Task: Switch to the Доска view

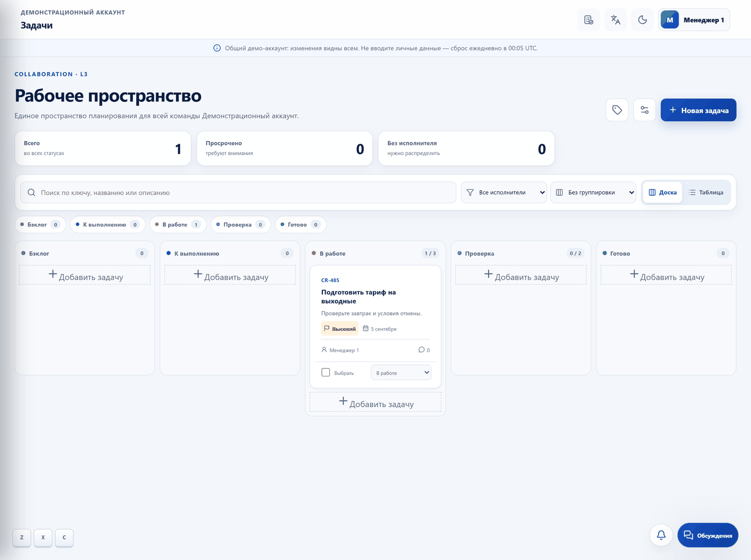Action: point(662,193)
